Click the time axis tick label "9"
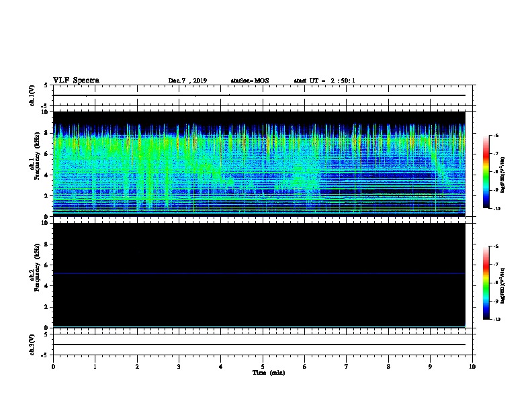Viewport: 532px width, 411px height. pyautogui.click(x=430, y=367)
